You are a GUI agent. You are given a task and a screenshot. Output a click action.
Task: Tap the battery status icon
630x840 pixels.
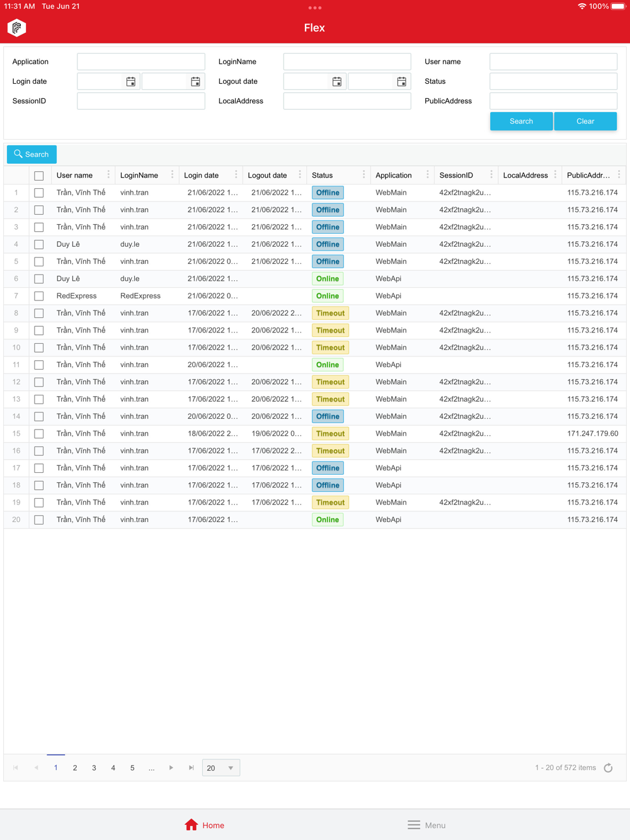618,6
